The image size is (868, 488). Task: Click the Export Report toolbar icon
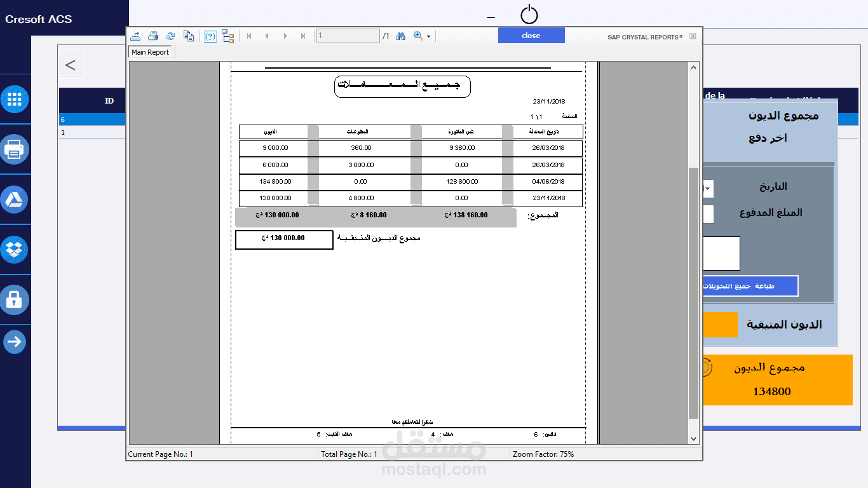pyautogui.click(x=135, y=36)
